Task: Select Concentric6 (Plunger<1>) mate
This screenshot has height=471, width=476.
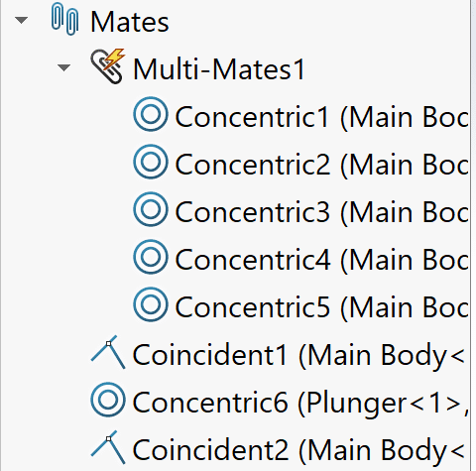Action: coord(300,404)
